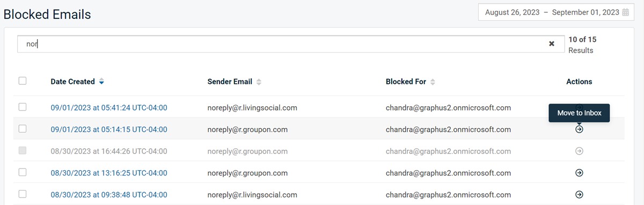Check the 05:14:15 groupon email row
The image size is (644, 205).
23,129
